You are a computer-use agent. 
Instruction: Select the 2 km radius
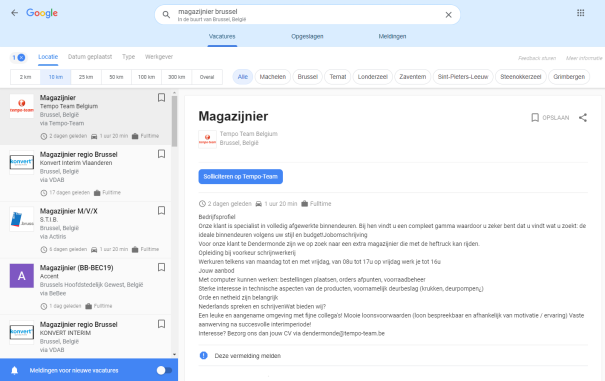[x=25, y=77]
